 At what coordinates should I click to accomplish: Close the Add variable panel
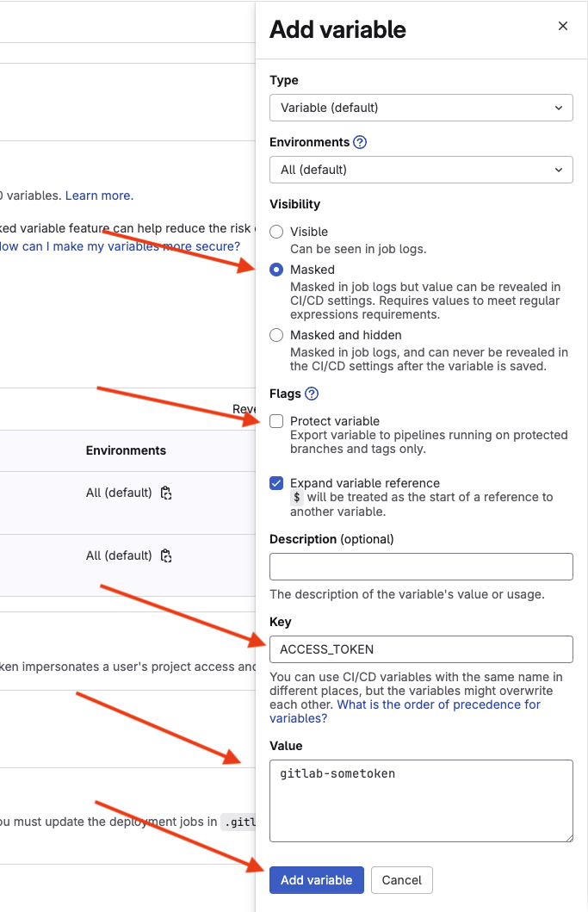pos(562,26)
